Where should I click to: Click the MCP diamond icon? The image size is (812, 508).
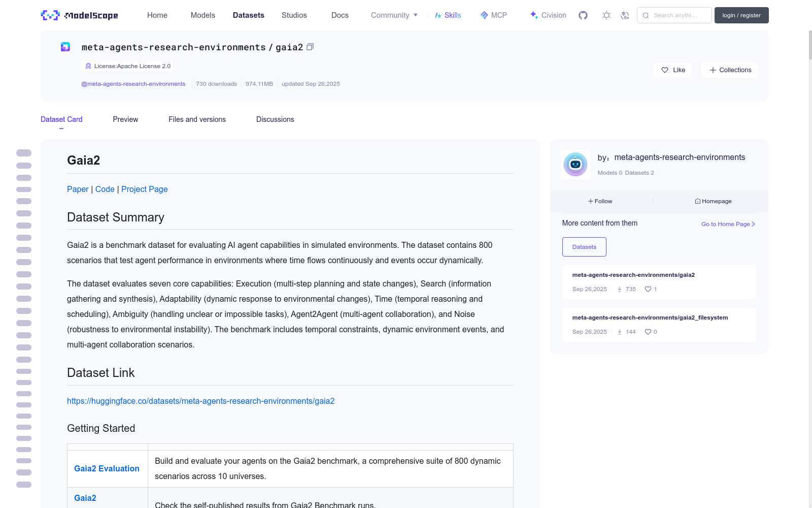tap(484, 15)
